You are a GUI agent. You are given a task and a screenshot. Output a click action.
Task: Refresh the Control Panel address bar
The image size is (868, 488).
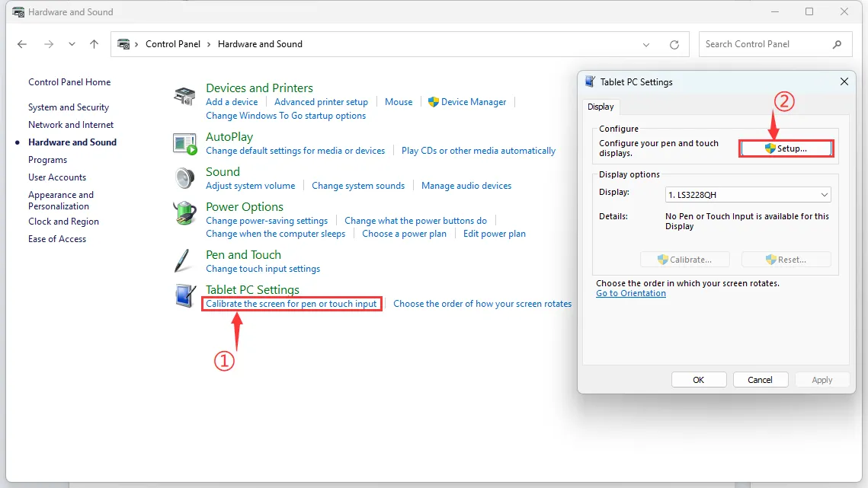(674, 44)
